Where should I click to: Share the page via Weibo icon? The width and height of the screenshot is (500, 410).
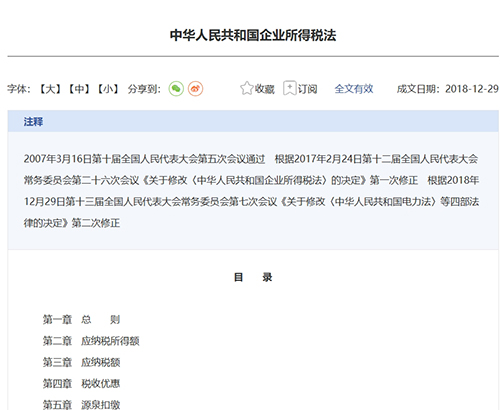click(x=195, y=89)
